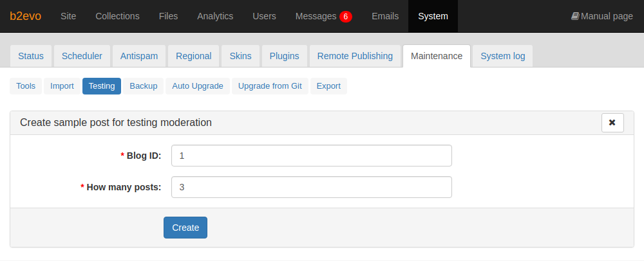Open the Manual page book icon link
This screenshot has height=261, width=644.
(601, 16)
